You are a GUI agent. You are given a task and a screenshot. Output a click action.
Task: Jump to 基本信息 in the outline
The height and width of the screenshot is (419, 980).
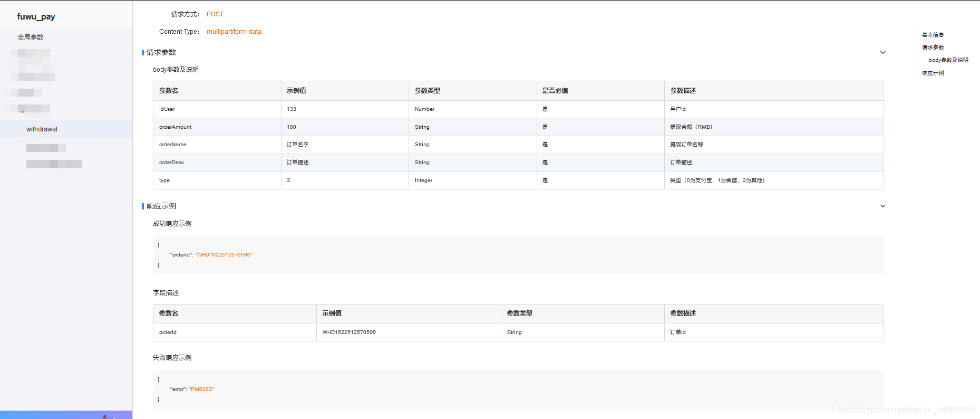coord(933,35)
